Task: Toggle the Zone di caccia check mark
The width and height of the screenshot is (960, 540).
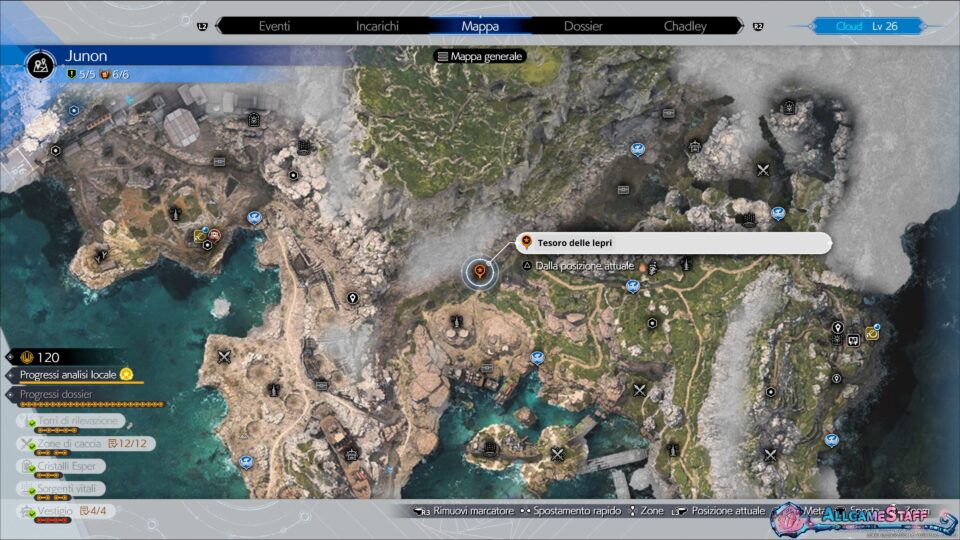Action: (31, 446)
